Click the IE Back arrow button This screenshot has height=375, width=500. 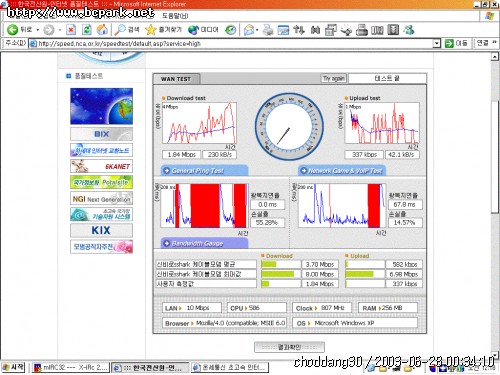[13, 30]
